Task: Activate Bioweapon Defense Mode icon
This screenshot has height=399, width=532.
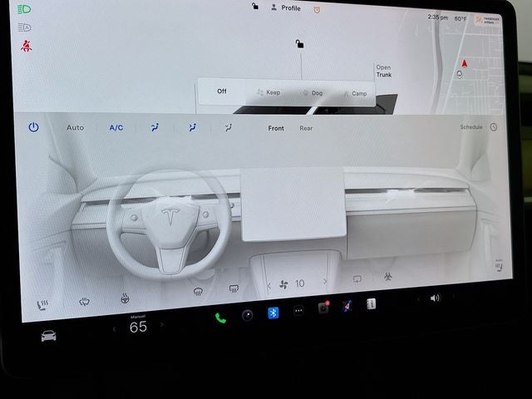Action: click(388, 277)
